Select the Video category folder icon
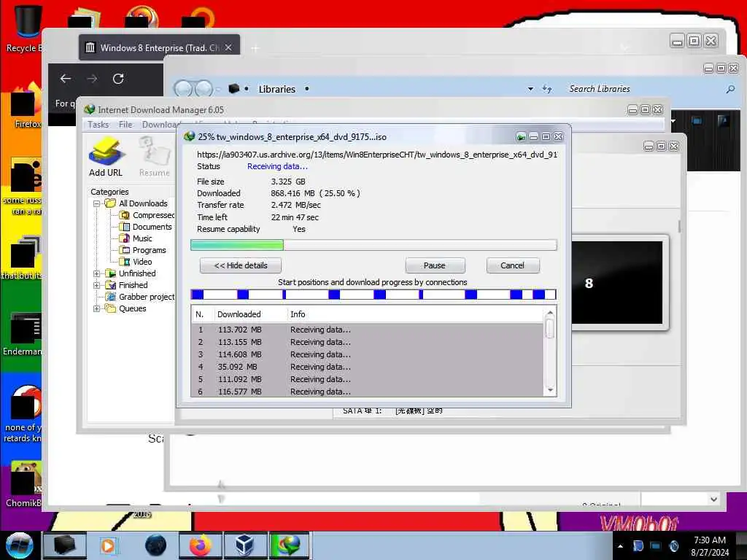The width and height of the screenshot is (747, 560). click(x=125, y=262)
